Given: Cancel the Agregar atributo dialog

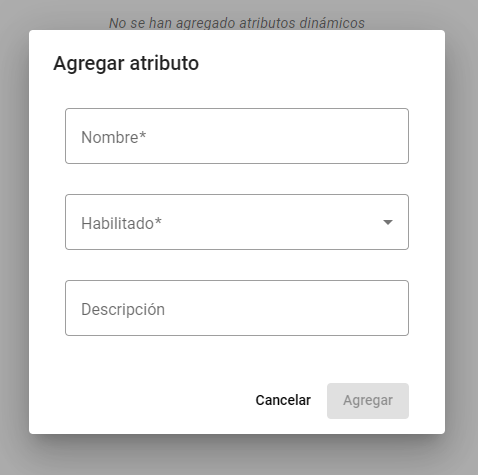Looking at the screenshot, I should pos(283,400).
